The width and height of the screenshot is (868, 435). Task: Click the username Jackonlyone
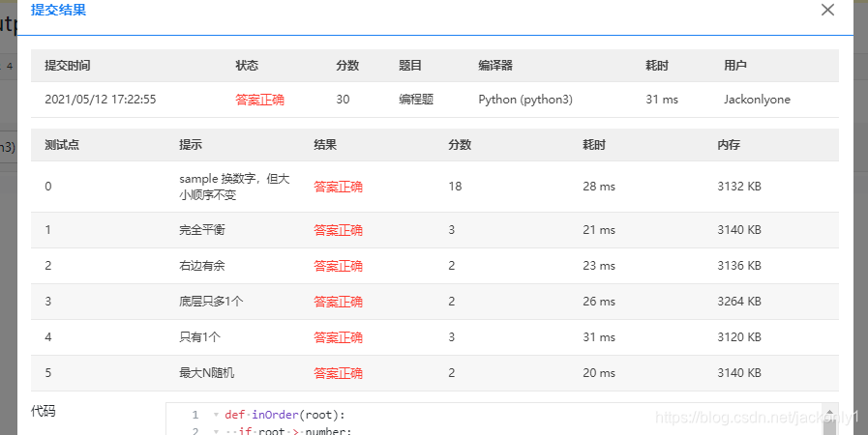[x=757, y=100]
